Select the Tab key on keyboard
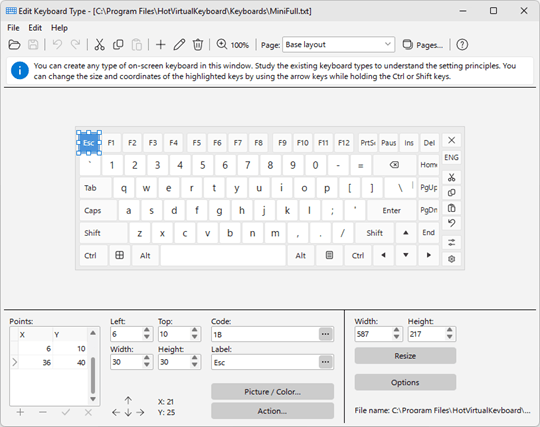 [96, 188]
